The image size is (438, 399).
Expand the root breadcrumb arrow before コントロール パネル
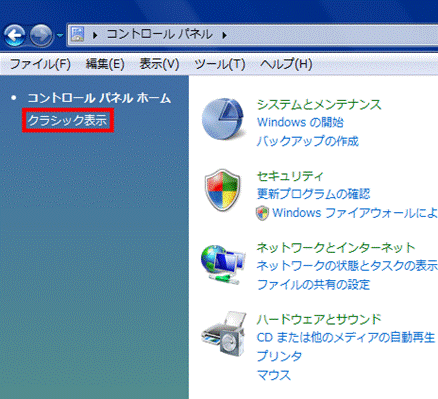point(95,35)
